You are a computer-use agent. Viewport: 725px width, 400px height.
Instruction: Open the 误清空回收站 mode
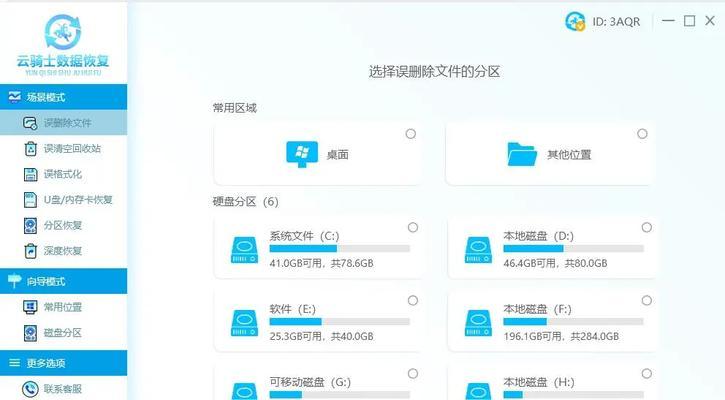click(x=63, y=148)
